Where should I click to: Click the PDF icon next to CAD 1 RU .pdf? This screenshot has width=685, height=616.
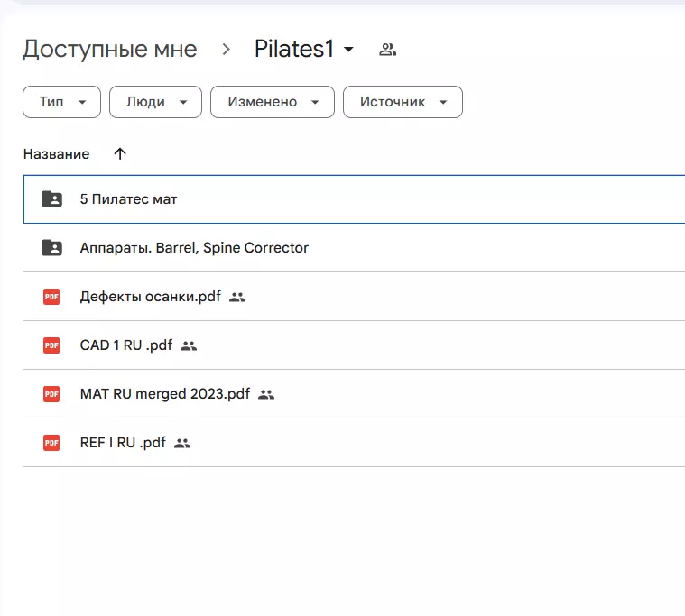(51, 345)
